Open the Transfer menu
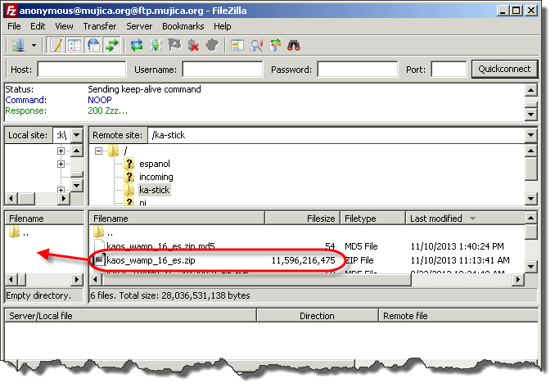 [100, 26]
